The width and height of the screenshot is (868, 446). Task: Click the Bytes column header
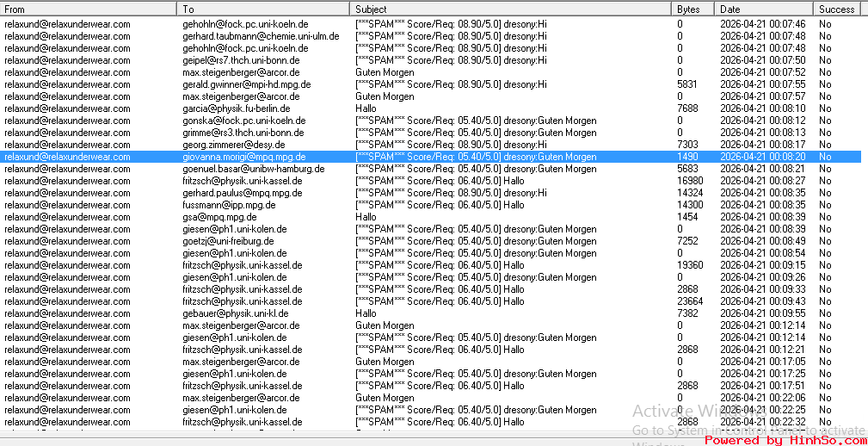click(693, 9)
